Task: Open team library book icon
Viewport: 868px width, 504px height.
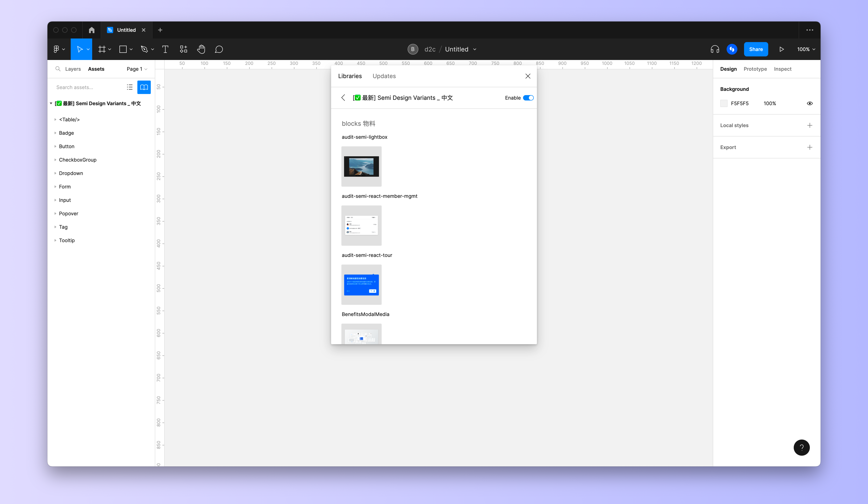Action: 144,87
